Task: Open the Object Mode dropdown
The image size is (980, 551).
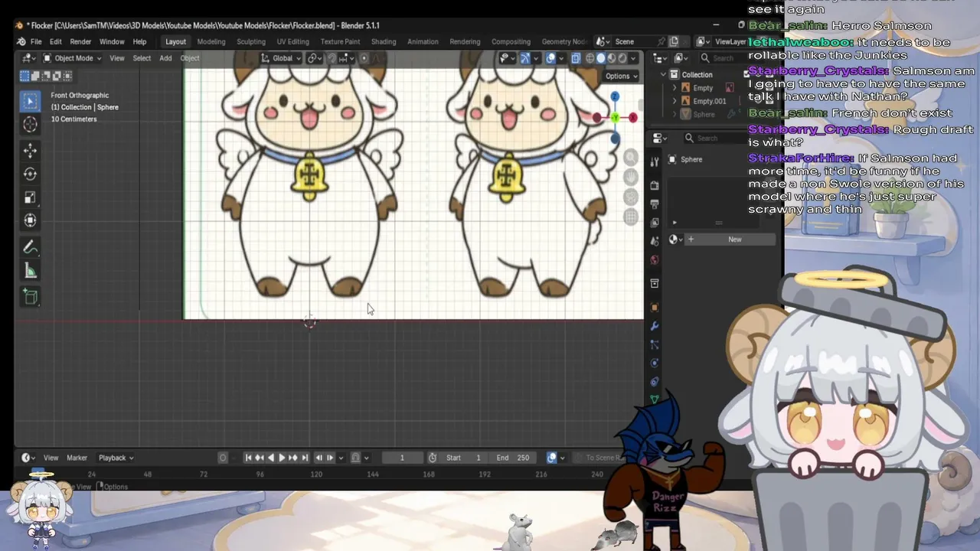Action: click(72, 58)
